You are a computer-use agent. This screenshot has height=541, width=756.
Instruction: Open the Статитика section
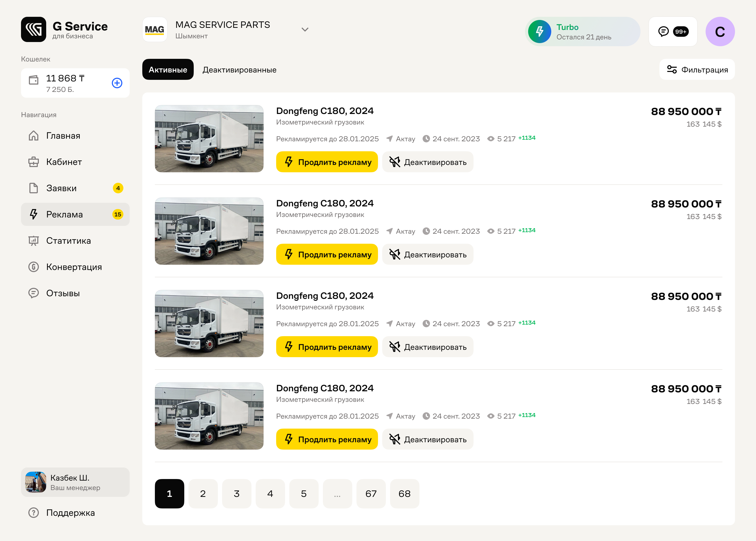[x=75, y=241]
